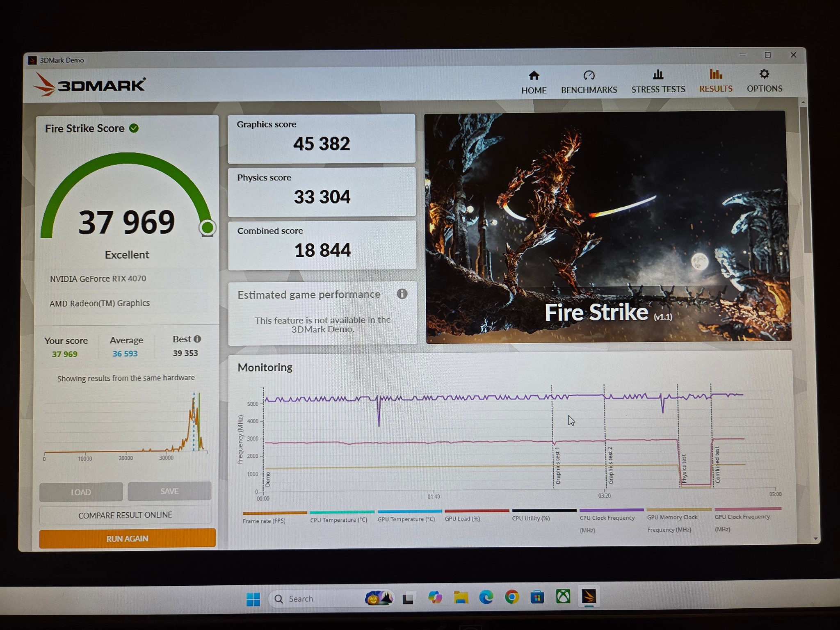This screenshot has width=840, height=630.
Task: Click the green validated checkmark icon
Action: (134, 128)
